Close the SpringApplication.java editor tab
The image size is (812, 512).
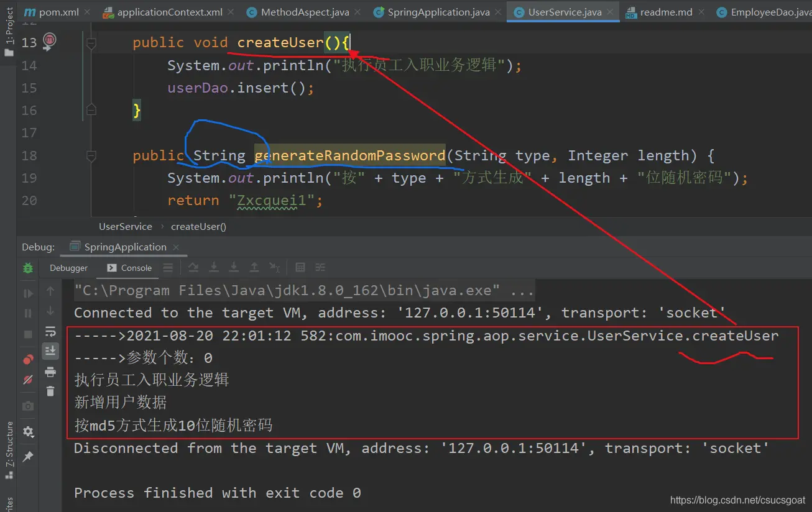click(x=499, y=12)
